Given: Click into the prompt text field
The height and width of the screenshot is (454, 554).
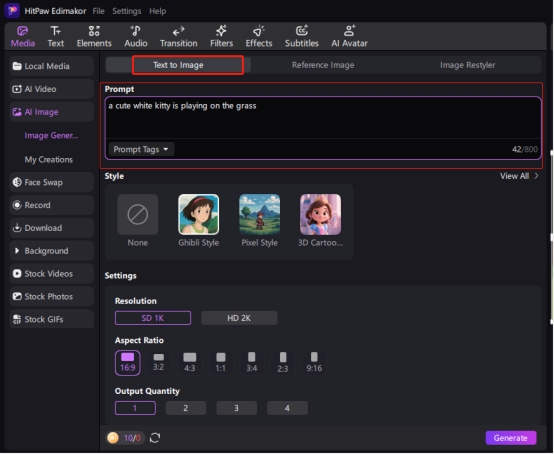Looking at the screenshot, I should pyautogui.click(x=323, y=117).
